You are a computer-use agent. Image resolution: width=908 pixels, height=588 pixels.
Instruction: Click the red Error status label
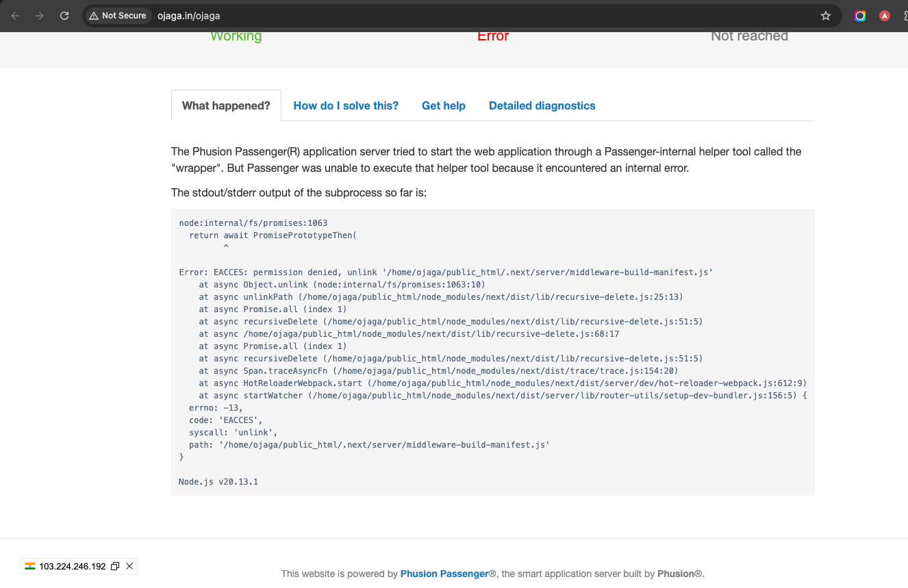492,36
